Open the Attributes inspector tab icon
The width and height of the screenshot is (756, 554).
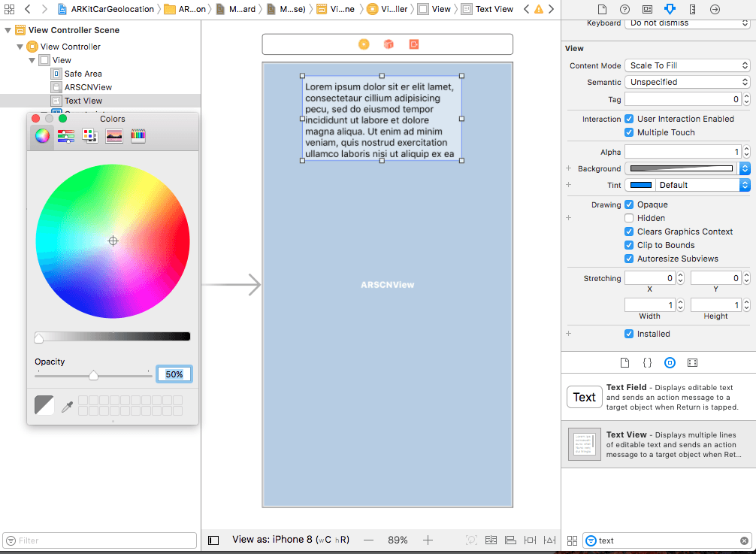[x=670, y=9]
